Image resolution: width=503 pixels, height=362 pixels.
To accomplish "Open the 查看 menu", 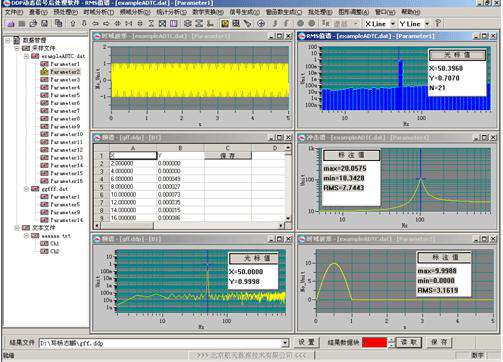I will pos(38,12).
